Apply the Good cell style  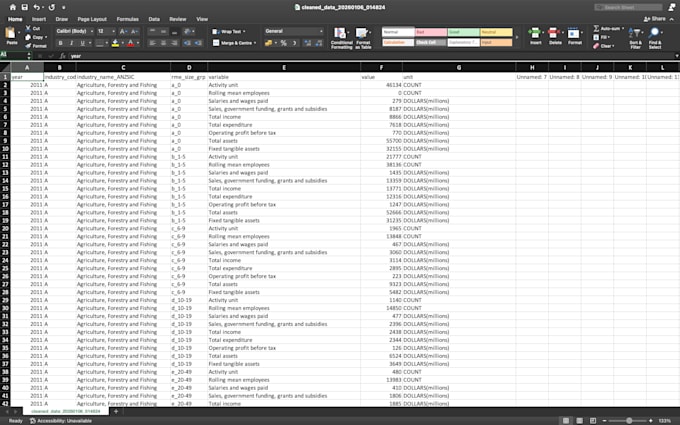pyautogui.click(x=463, y=32)
